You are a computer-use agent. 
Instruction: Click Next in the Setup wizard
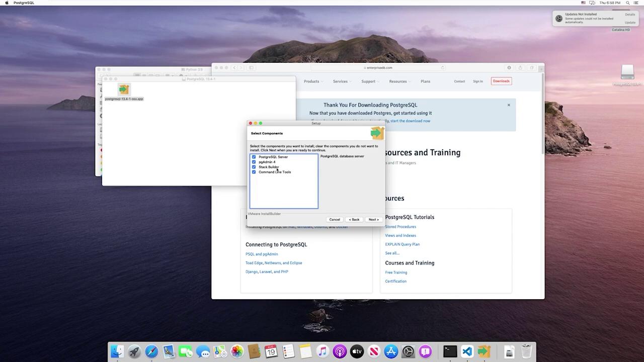tap(373, 220)
